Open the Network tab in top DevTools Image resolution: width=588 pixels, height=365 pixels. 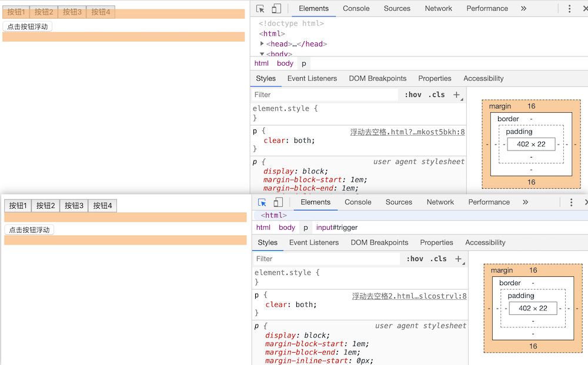coord(439,9)
